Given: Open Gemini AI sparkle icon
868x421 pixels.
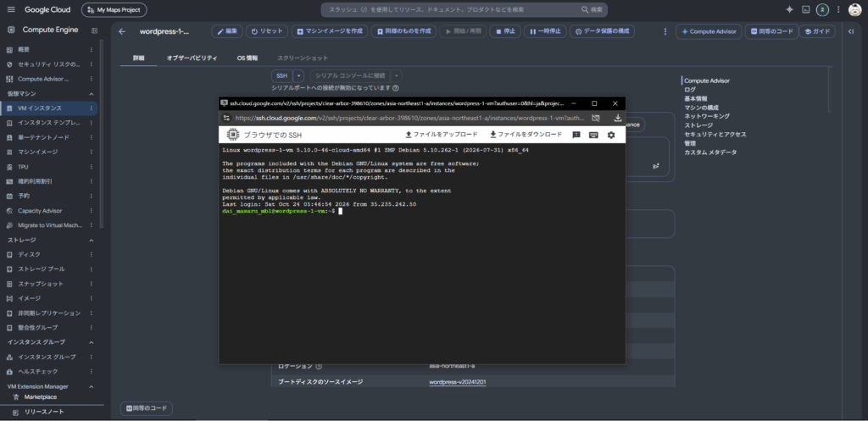Looking at the screenshot, I should coord(790,10).
